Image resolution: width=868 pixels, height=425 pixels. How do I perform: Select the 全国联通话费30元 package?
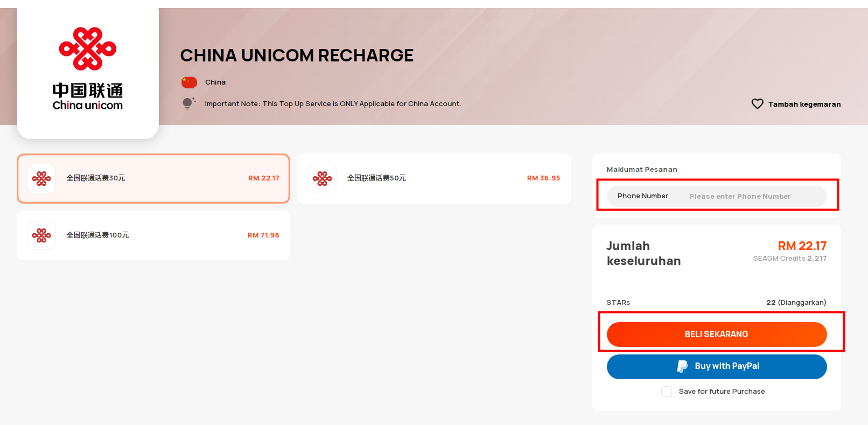tap(153, 178)
